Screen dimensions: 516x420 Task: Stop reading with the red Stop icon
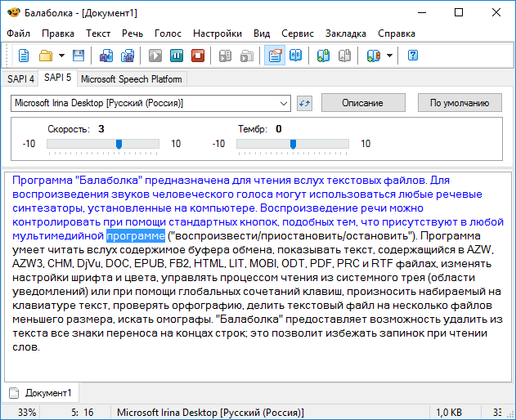[197, 56]
